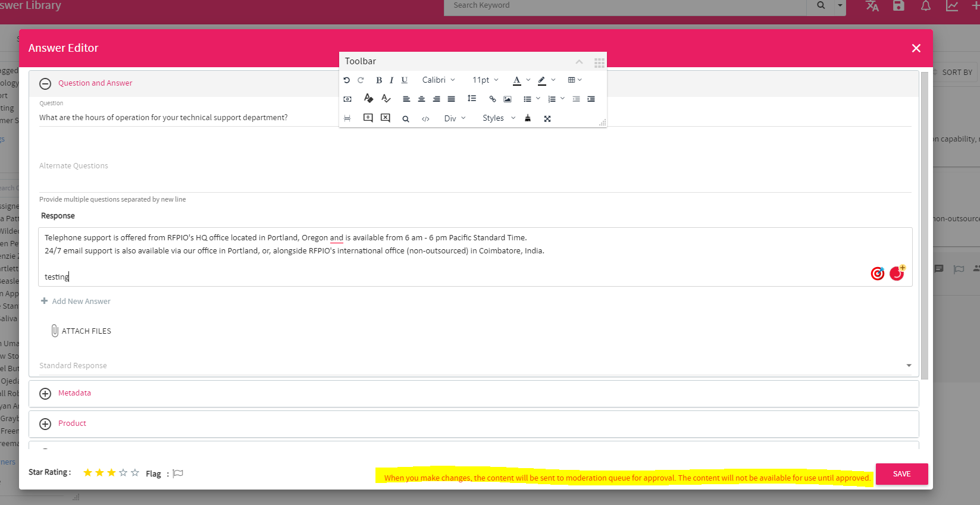Image resolution: width=980 pixels, height=505 pixels.
Task: Collapse the Question and Answer section
Action: click(45, 84)
